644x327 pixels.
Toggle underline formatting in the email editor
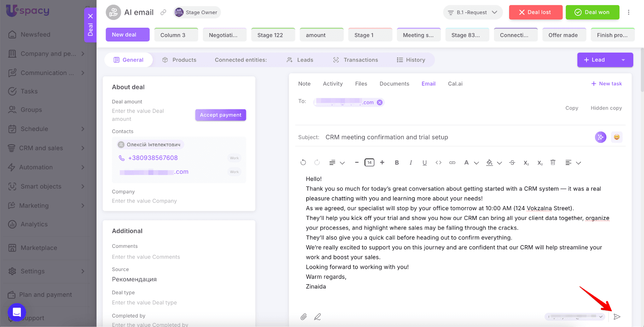coord(424,163)
